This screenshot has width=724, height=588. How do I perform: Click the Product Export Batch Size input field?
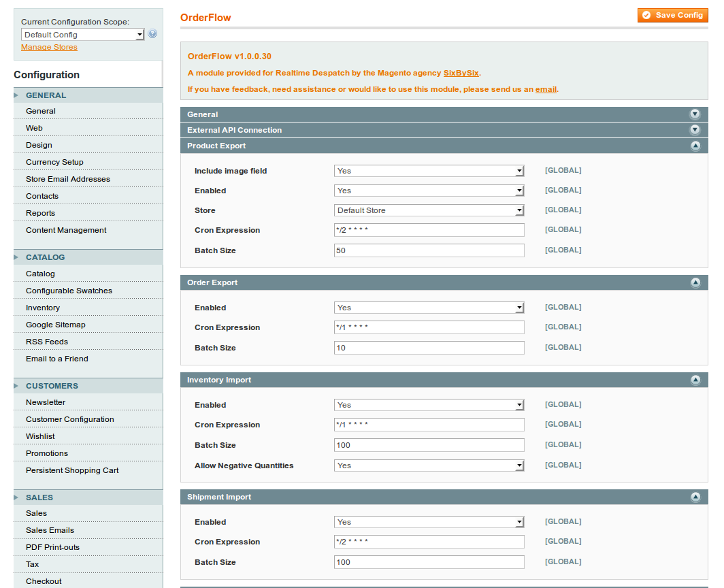429,250
